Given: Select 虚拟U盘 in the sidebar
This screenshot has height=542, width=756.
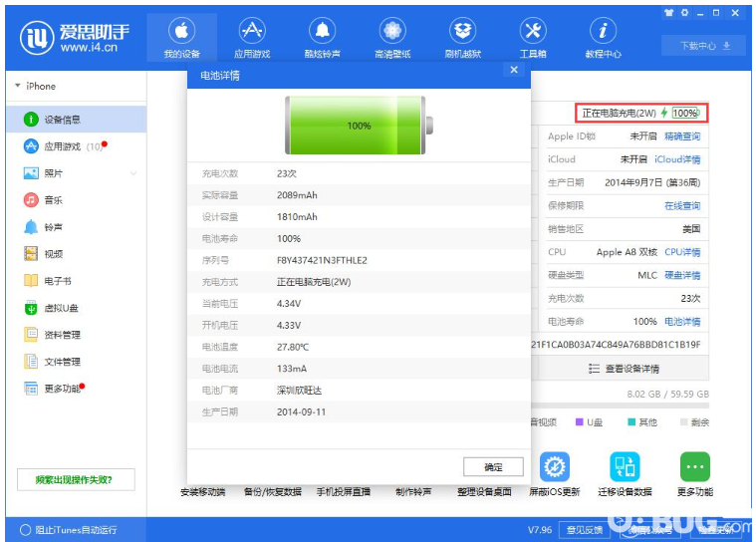Looking at the screenshot, I should click(x=76, y=308).
